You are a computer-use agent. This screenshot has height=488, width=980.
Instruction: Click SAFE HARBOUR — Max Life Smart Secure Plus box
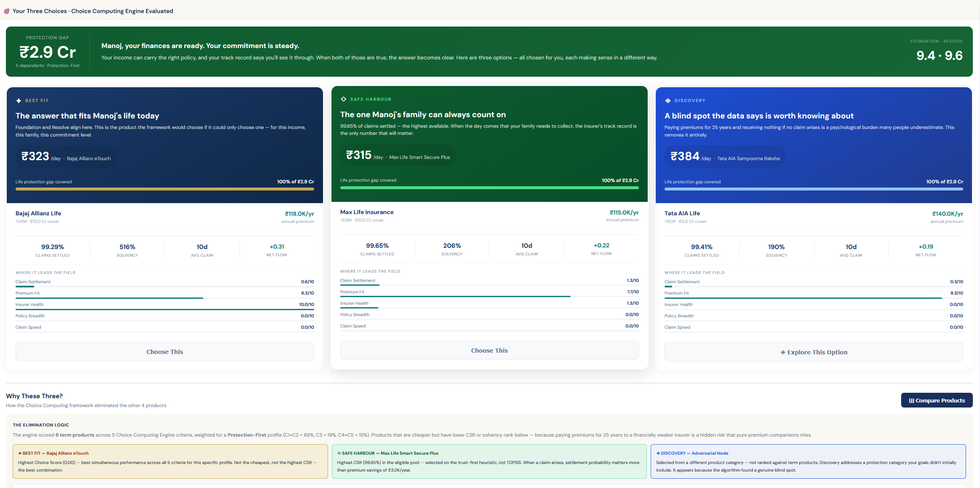(489, 461)
